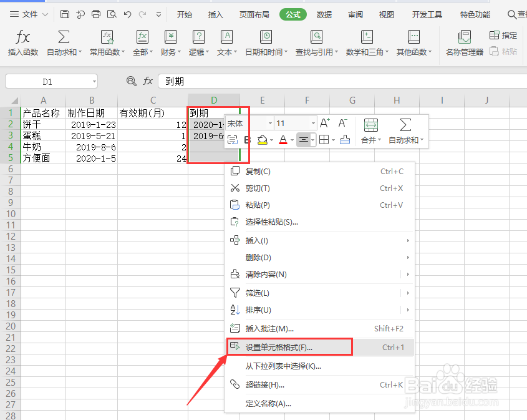This screenshot has width=527, height=420.
Task: Click the mini toolbar AutoSum (自动求和) icon
Action: coord(405,125)
